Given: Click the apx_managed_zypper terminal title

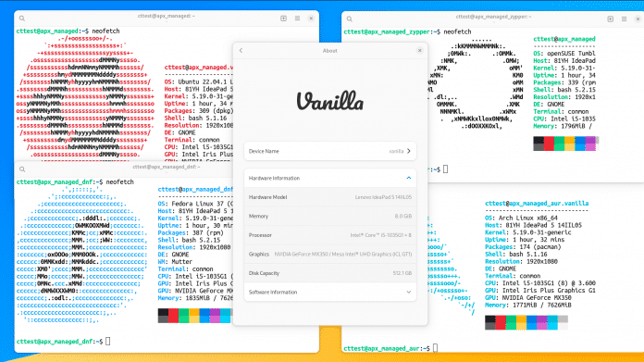Looking at the screenshot, I should [x=493, y=17].
